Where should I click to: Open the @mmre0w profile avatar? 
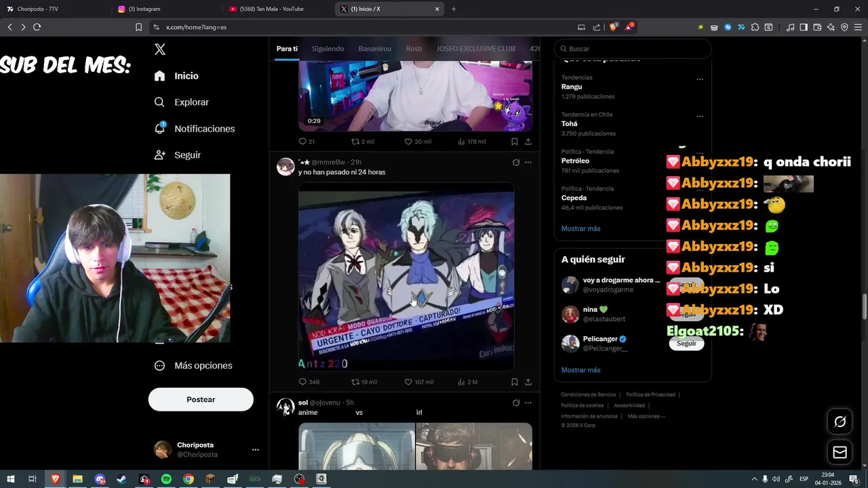[285, 167]
